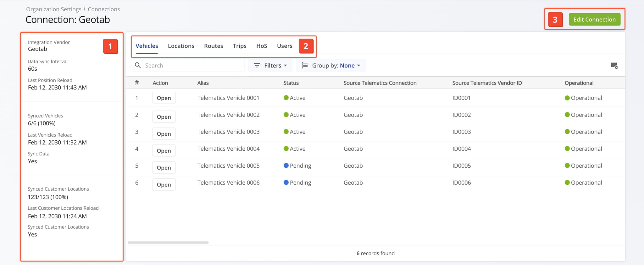
Task: Select the HoS tab
Action: (261, 46)
